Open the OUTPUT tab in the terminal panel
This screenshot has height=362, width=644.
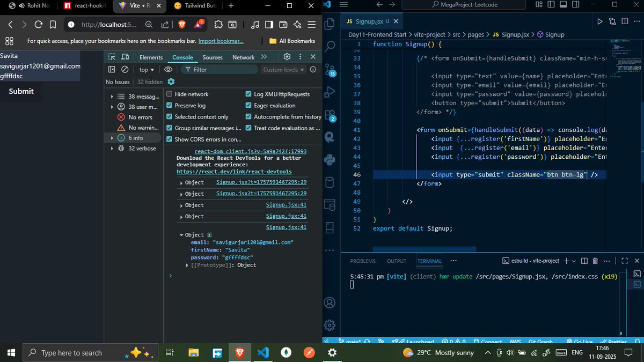(397, 261)
